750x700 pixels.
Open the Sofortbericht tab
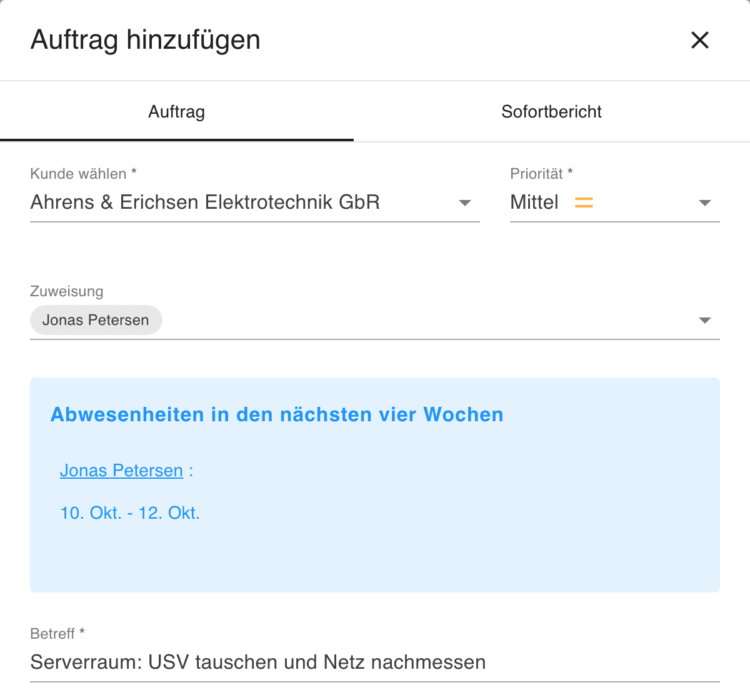(552, 112)
